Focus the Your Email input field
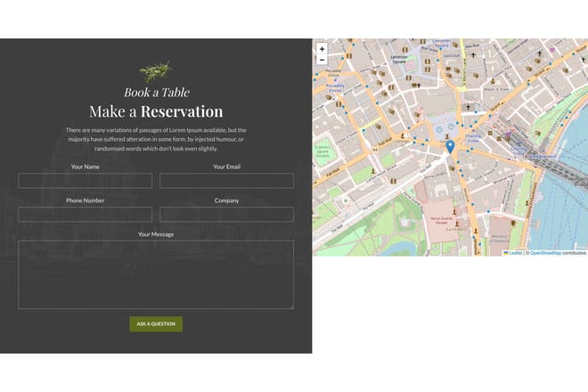Viewport: 588px width, 392px height. coord(226,181)
